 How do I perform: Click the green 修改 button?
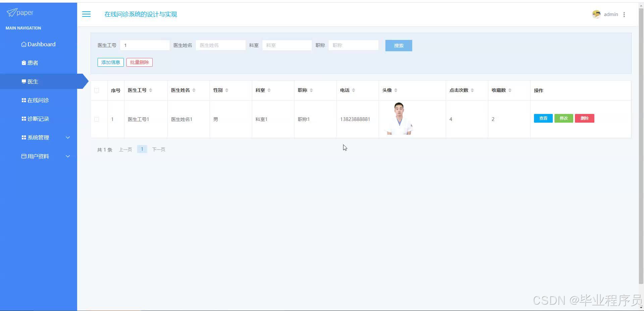564,118
